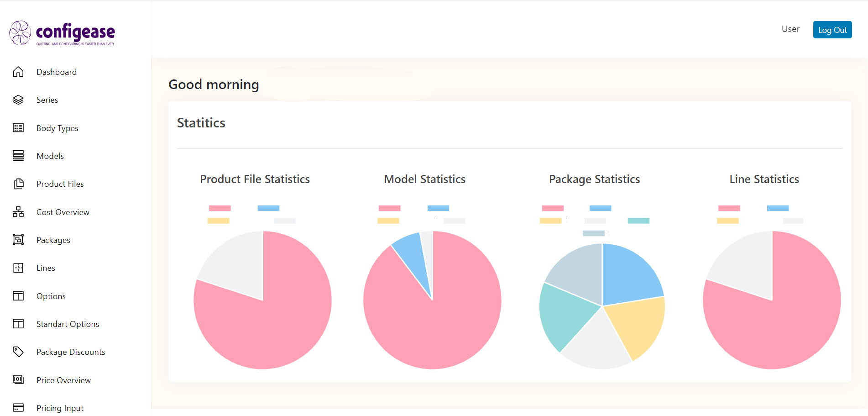
Task: Open Cost Overview using its hierarchy icon
Action: [18, 212]
